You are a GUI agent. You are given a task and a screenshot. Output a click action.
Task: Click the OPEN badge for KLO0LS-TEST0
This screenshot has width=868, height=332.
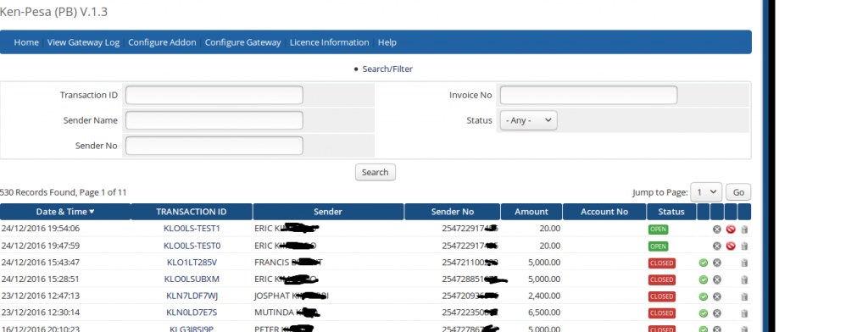[x=658, y=246]
